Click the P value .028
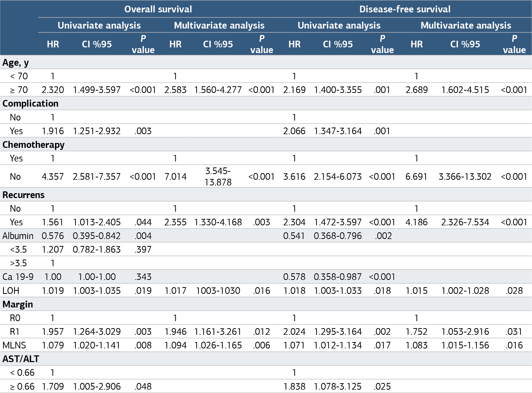This screenshot has height=393, width=532. [x=514, y=291]
